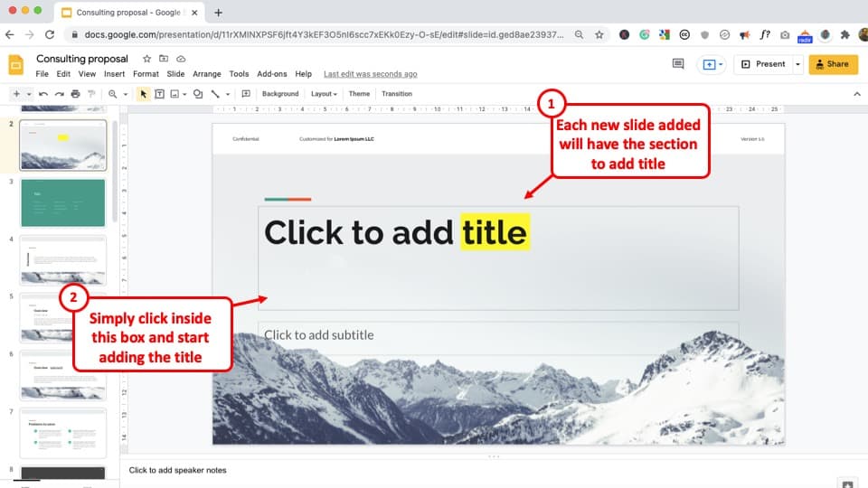Screen dimensions: 868x488
Task: Add a comment from toolbar
Action: tap(246, 94)
